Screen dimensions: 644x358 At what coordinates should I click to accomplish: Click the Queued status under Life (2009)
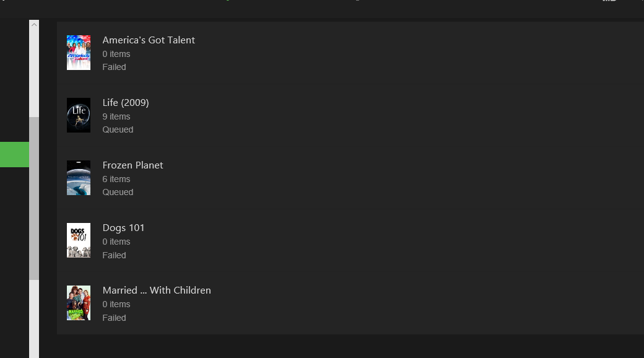click(x=118, y=129)
